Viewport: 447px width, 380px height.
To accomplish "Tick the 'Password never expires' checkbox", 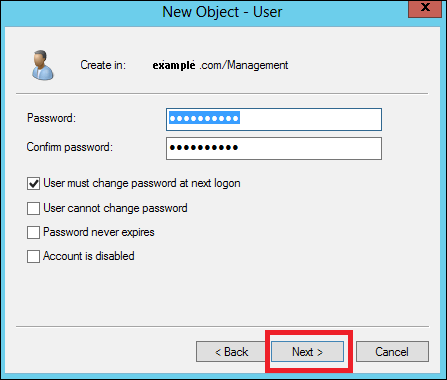I will (x=33, y=232).
